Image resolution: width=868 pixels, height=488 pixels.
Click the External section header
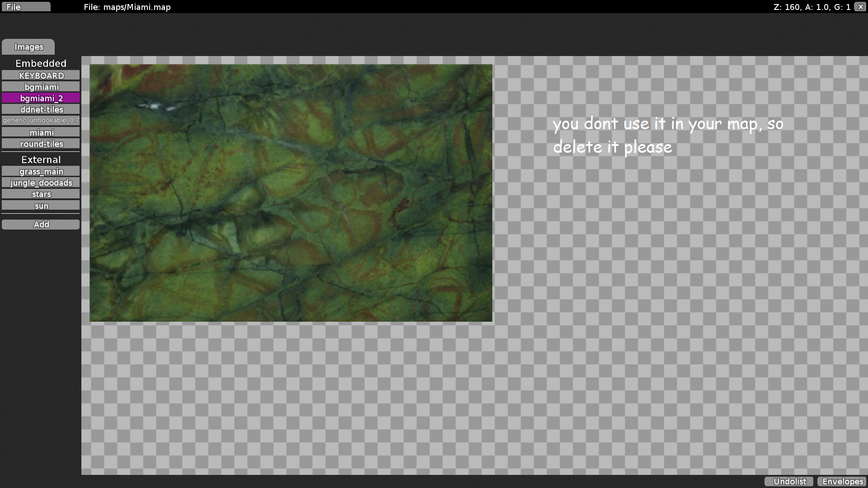click(x=41, y=160)
